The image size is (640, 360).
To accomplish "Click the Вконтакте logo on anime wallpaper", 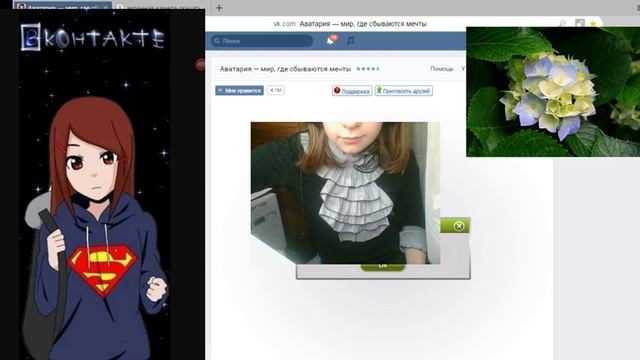I will 92,37.
